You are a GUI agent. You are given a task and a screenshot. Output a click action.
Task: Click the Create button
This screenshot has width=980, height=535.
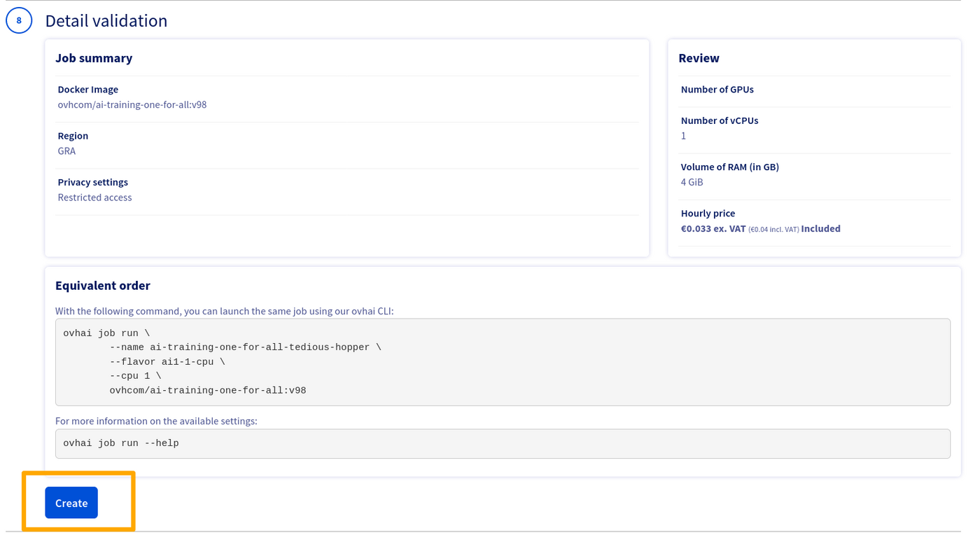click(x=71, y=503)
